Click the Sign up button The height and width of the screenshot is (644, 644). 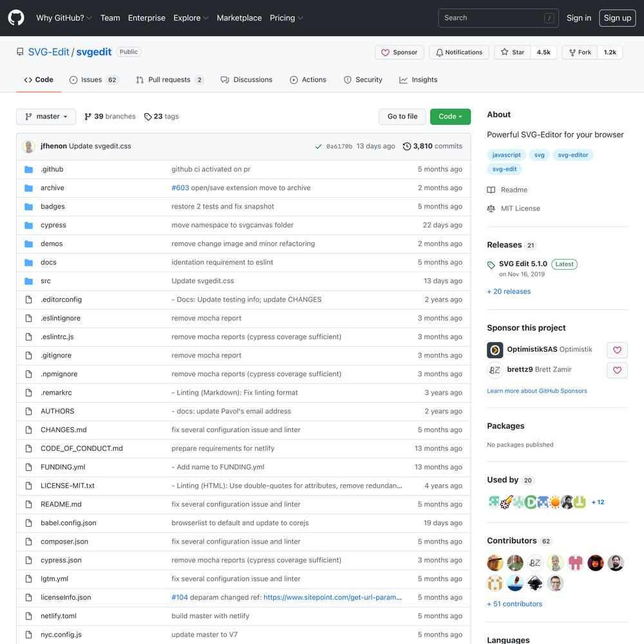(x=618, y=18)
